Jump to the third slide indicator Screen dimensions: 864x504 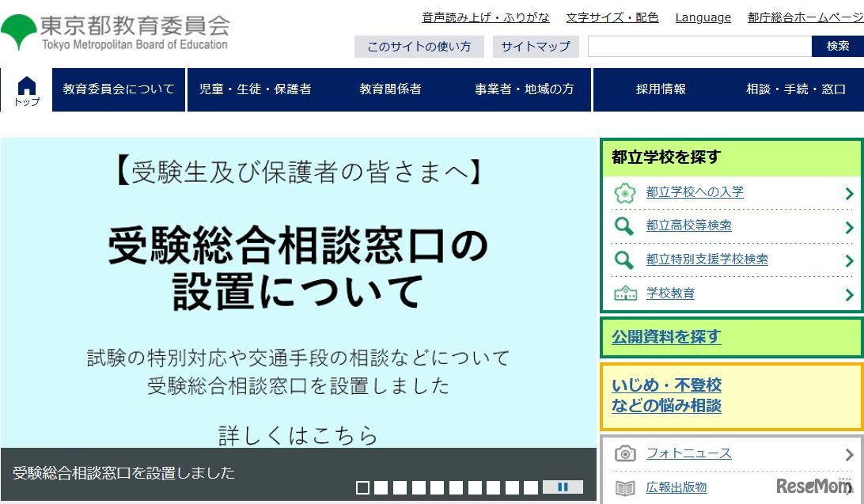400,487
